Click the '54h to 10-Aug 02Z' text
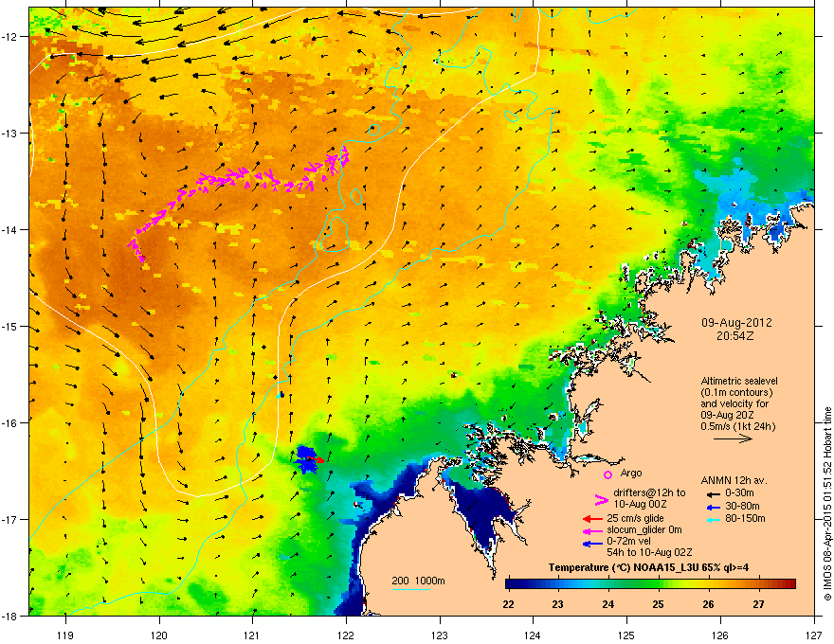The height and width of the screenshot is (644, 834). (x=649, y=552)
